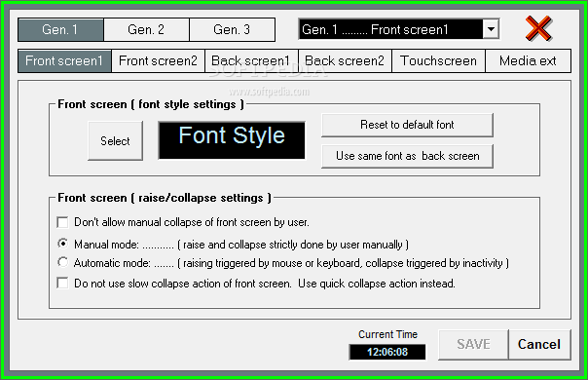Switch to the Gen. 2 tab
Viewport: 588px width, 380px height.
(146, 29)
